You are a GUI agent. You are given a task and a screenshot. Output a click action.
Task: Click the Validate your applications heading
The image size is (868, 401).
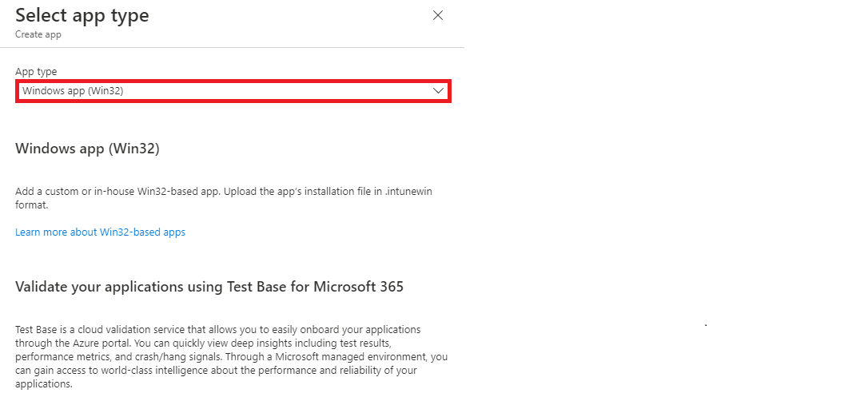click(x=209, y=287)
